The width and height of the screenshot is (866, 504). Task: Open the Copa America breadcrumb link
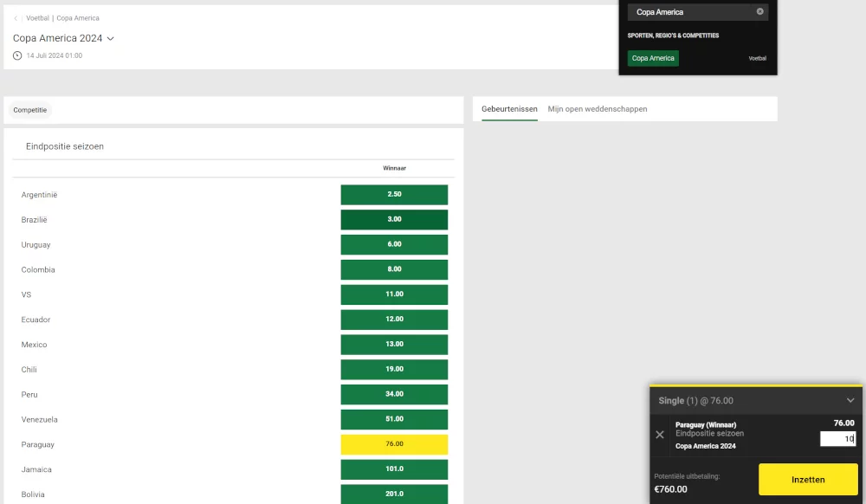tap(78, 18)
